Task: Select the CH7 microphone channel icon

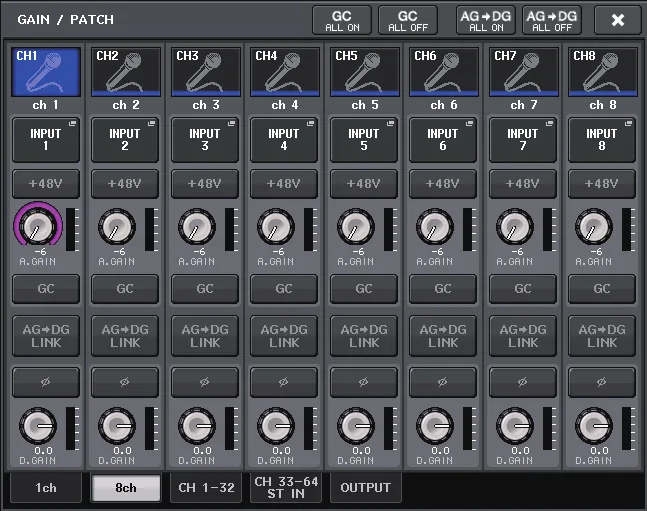Action: coord(524,72)
